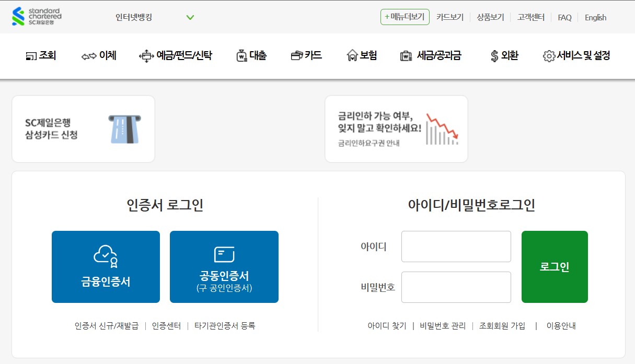This screenshot has height=364, width=635.
Task: Open the 카드 (card) menu icon
Action: click(x=296, y=55)
